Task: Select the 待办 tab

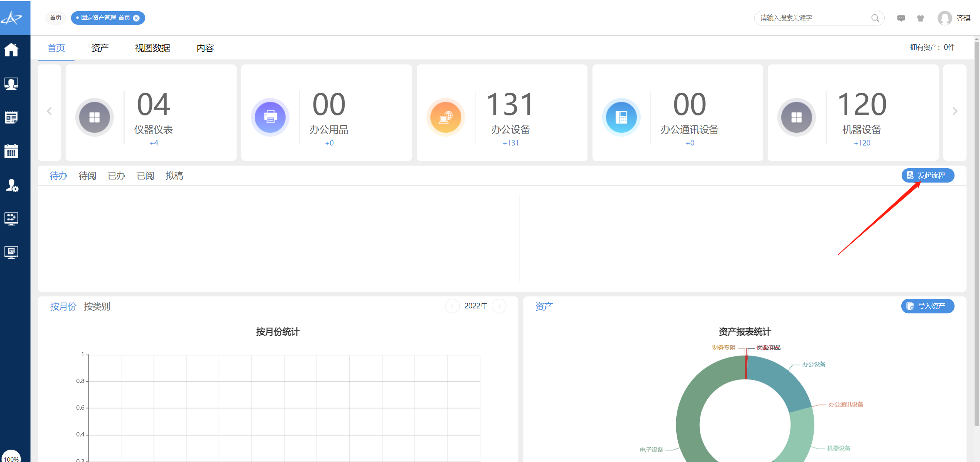Action: click(59, 176)
